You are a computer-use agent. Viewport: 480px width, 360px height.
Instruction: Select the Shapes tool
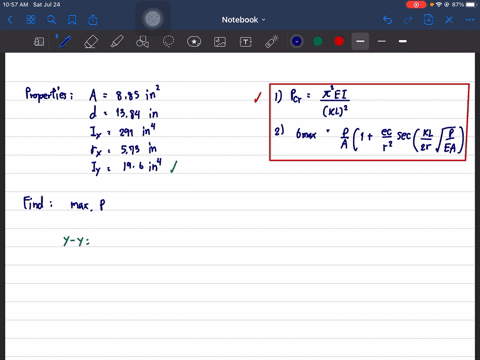[x=143, y=42]
